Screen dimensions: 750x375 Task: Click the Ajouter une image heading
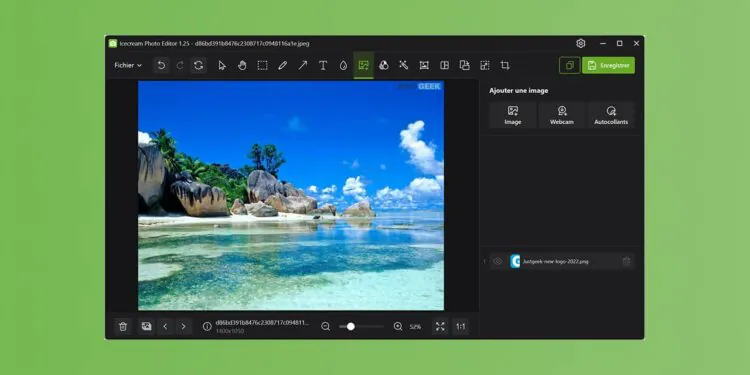point(518,91)
